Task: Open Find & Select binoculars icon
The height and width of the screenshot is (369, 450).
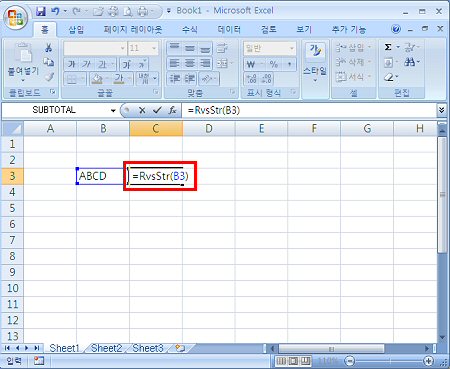Action: tap(410, 62)
